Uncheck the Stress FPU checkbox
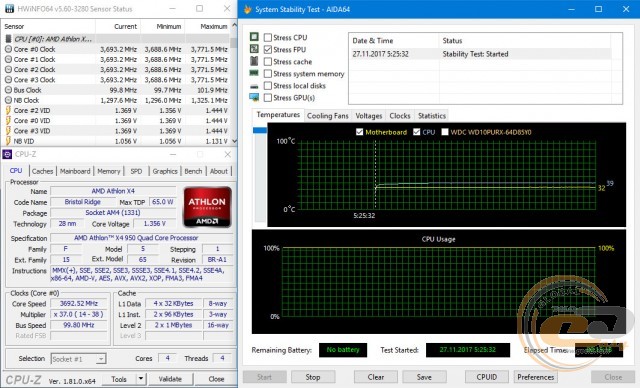 (268, 49)
